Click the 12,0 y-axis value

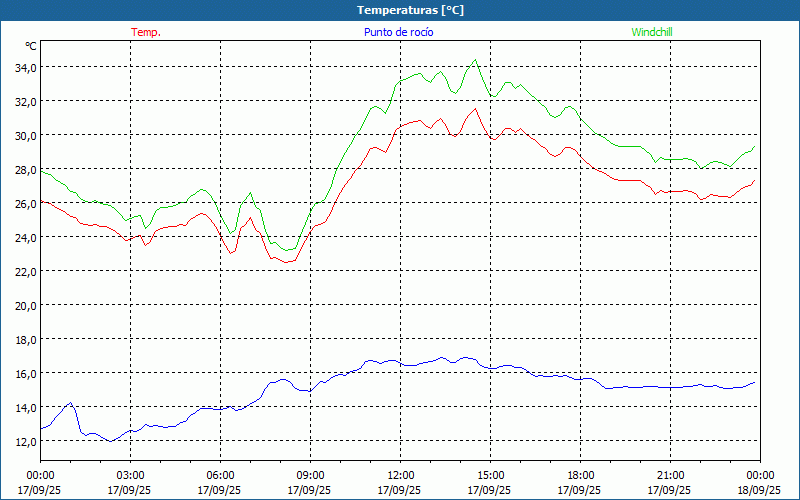tap(24, 441)
